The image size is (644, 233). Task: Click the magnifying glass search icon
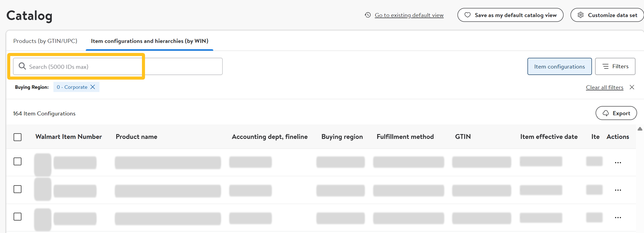tap(22, 66)
